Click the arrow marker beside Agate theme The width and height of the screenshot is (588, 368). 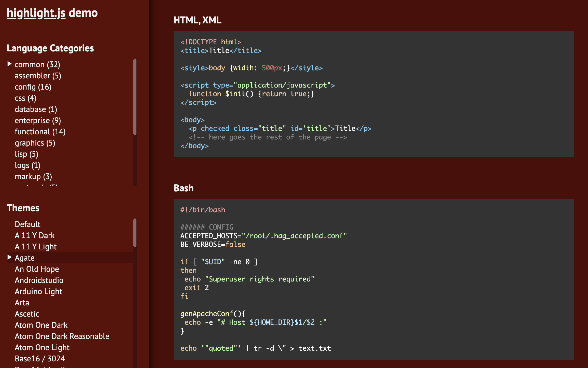pyautogui.click(x=9, y=257)
